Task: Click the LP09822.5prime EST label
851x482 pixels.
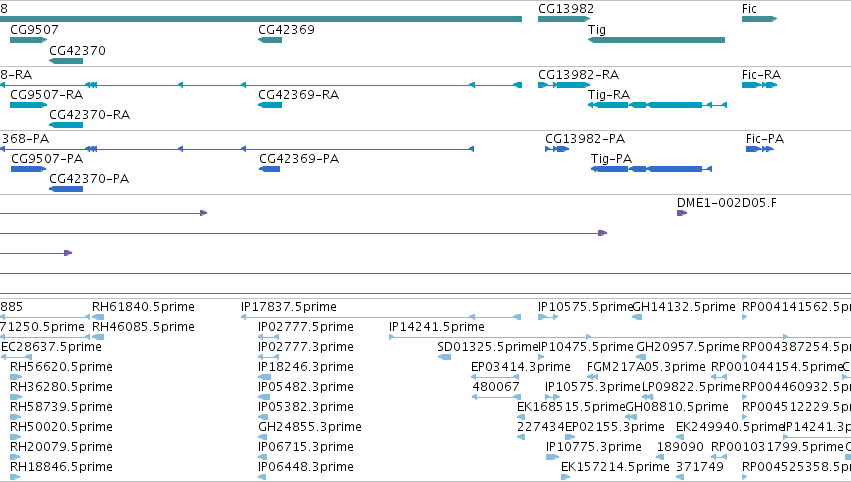Action: tap(691, 386)
